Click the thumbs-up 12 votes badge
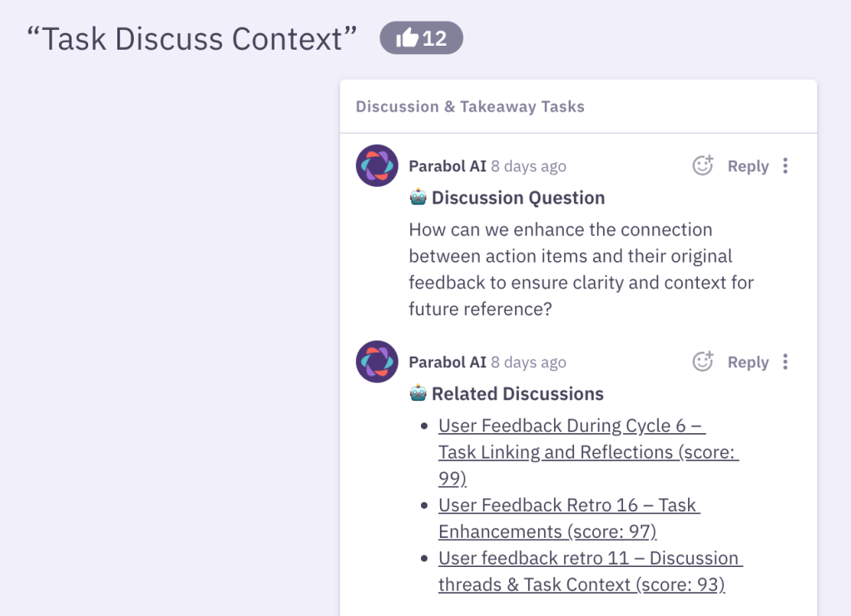 coord(421,38)
